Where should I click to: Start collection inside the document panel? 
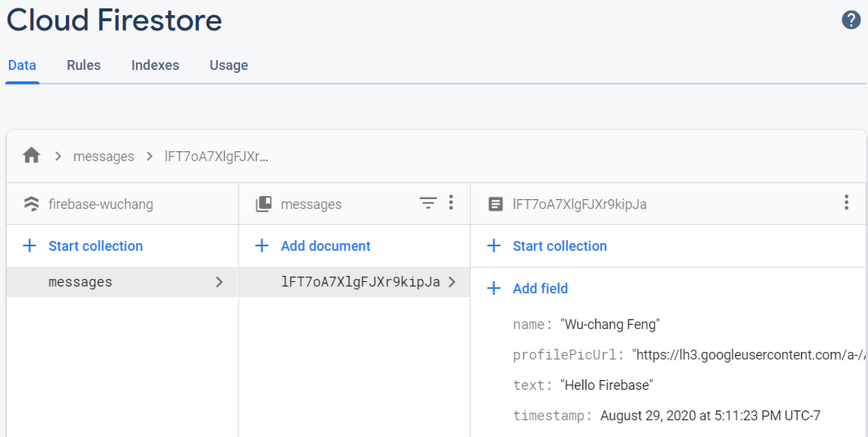559,245
